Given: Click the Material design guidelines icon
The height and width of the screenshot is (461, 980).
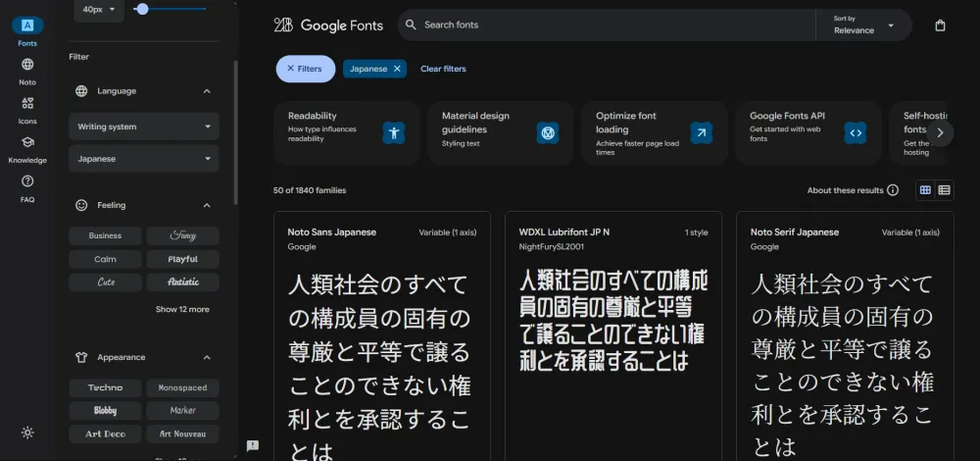Looking at the screenshot, I should tap(548, 132).
